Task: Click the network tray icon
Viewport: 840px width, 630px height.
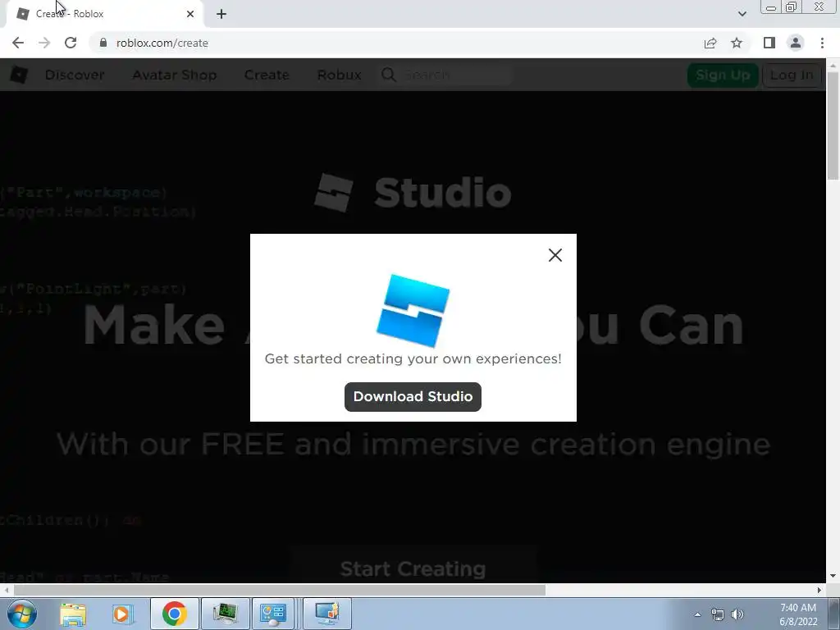Action: (x=717, y=614)
